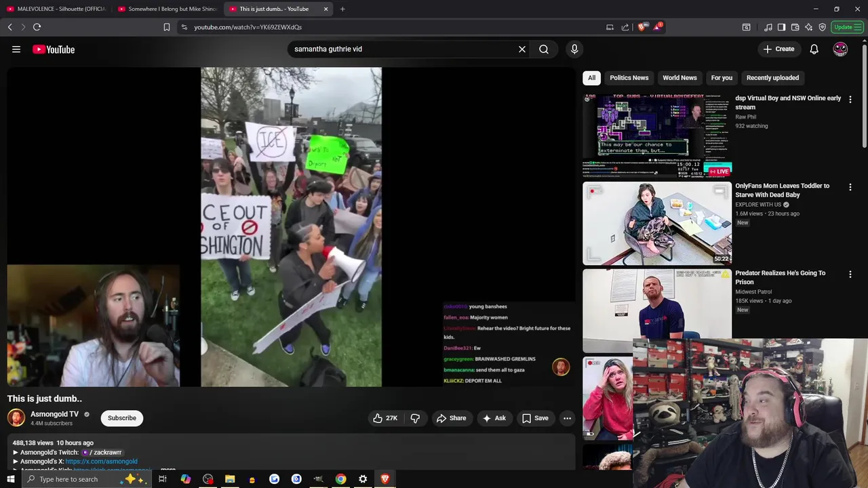This screenshot has height=488, width=868.
Task: Open the Brave playlist music icon
Action: pyautogui.click(x=768, y=27)
